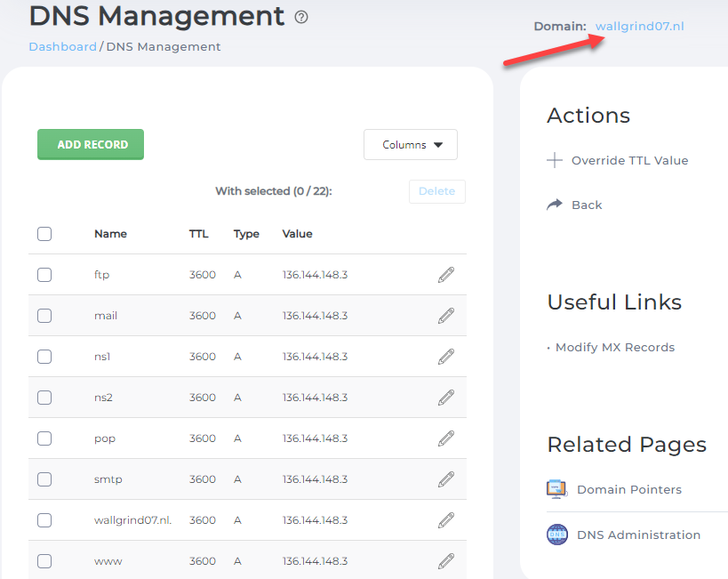Edit the mail record pencil icon
Viewport: 728px width, 579px height.
click(446, 316)
